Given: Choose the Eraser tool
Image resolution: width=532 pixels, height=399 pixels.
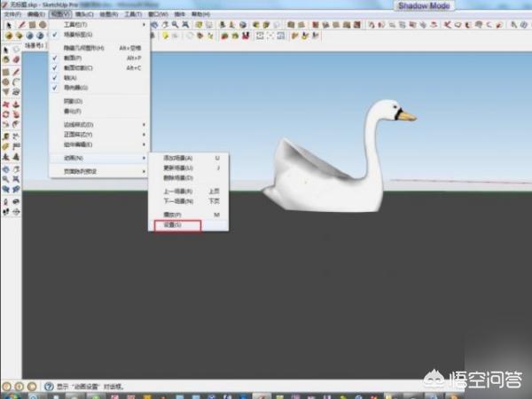Looking at the screenshot, I should pyautogui.click(x=16, y=59).
